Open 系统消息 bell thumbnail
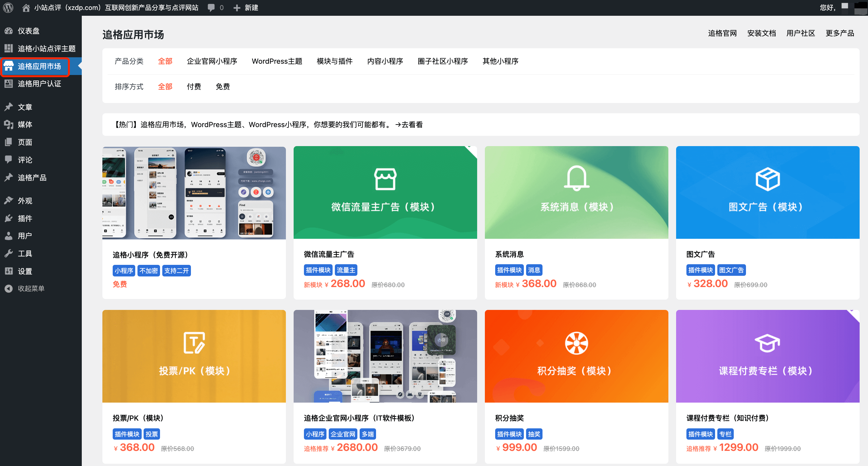The height and width of the screenshot is (466, 868). pyautogui.click(x=577, y=192)
